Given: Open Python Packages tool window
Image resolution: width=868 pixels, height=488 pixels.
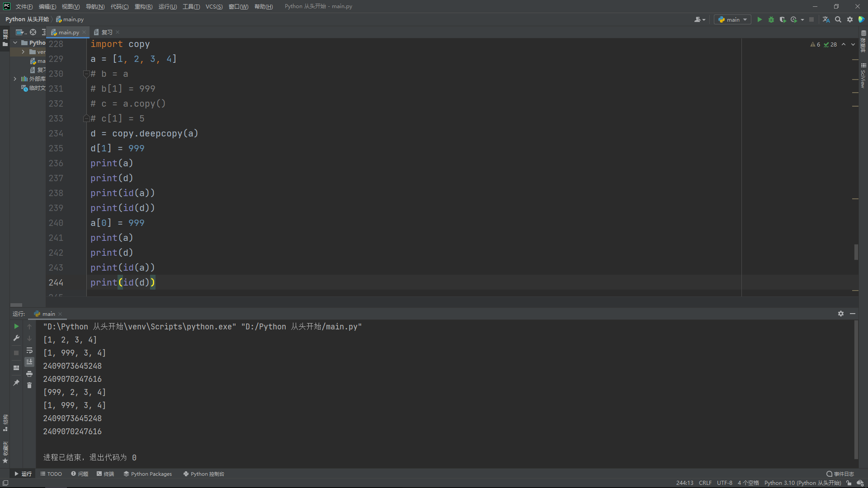Looking at the screenshot, I should [x=148, y=474].
